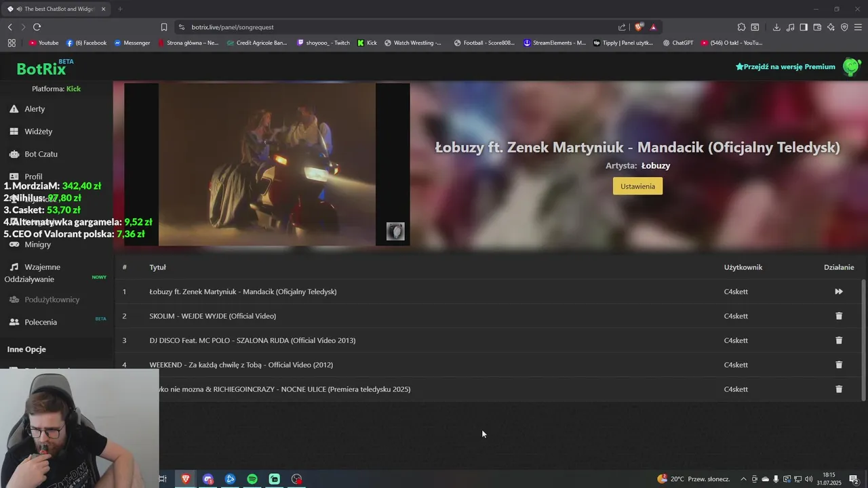The image size is (868, 488).
Task: Open StreamElements bookmark
Action: (x=555, y=43)
